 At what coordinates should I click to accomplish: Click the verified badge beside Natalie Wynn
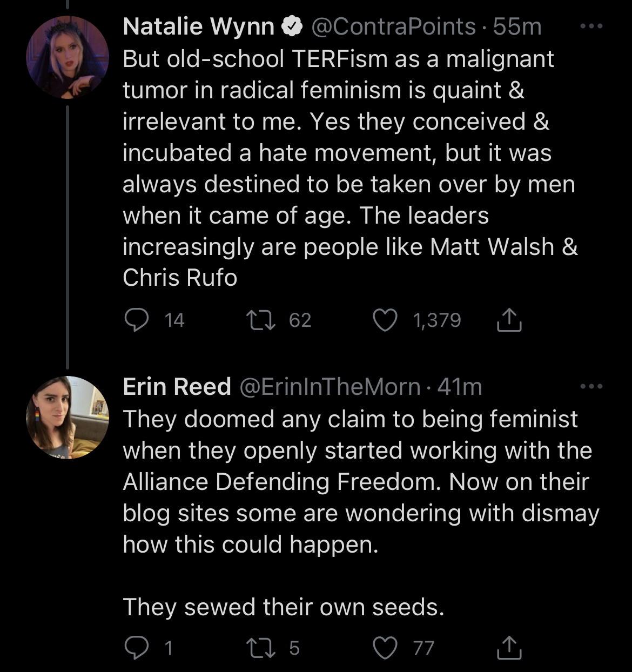click(x=292, y=26)
